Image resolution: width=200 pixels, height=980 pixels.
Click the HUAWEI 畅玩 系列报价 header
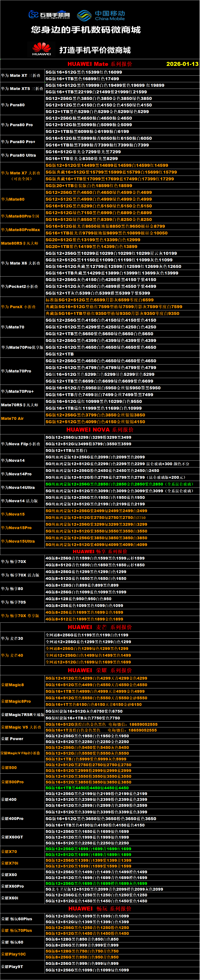coord(100,908)
